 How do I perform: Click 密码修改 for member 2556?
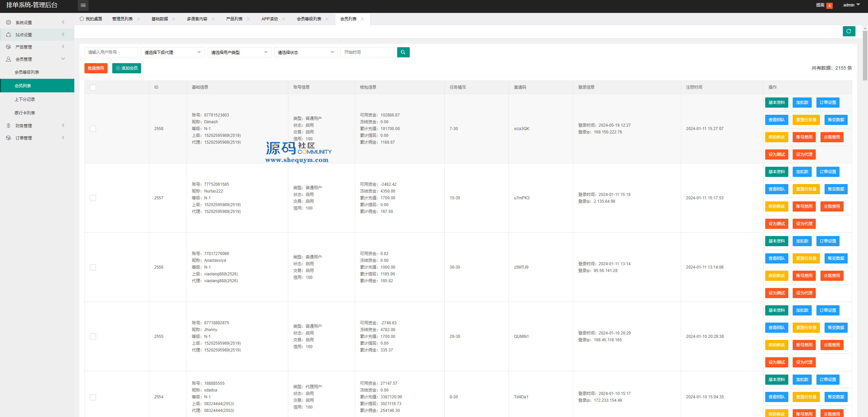[776, 276]
